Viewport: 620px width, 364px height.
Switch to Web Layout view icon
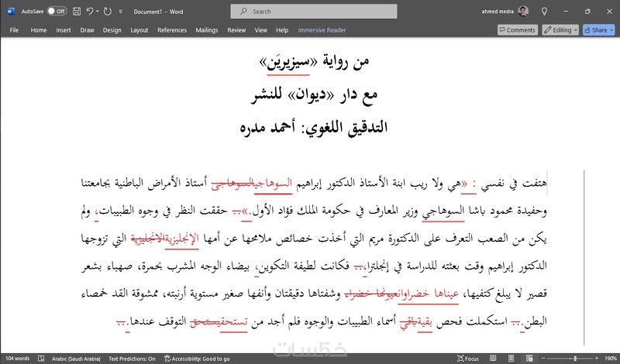point(529,359)
